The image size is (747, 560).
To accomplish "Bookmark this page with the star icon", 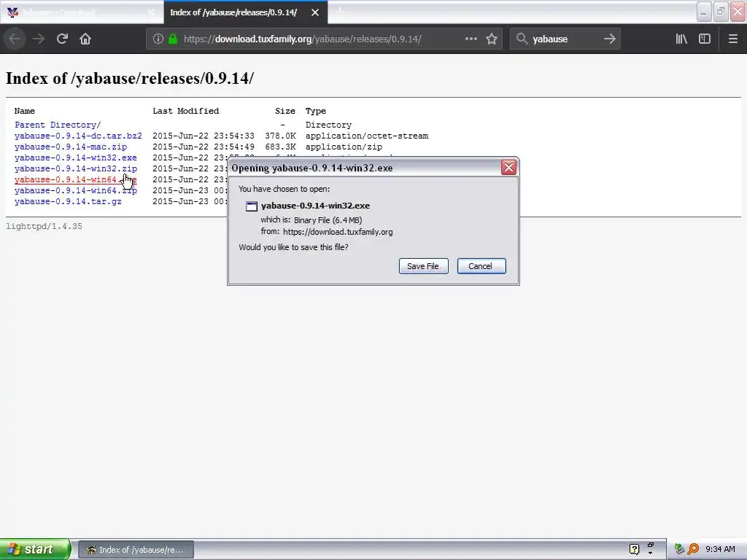I will click(x=492, y=39).
